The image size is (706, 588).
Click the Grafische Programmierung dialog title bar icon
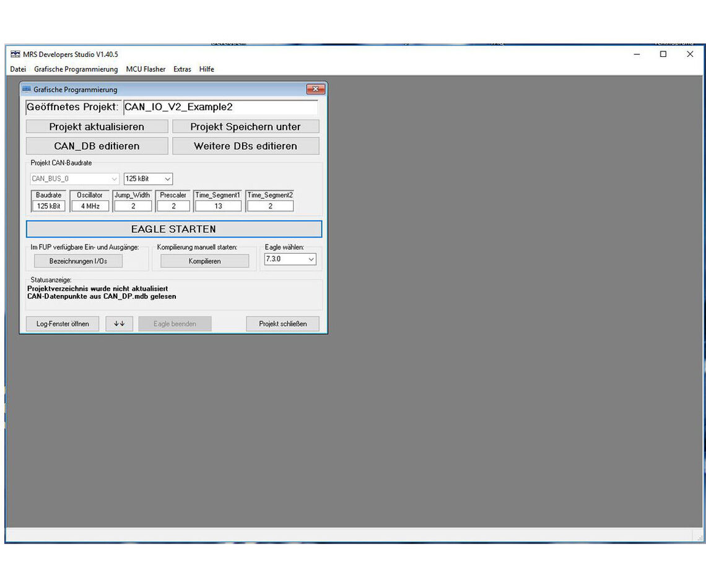coord(27,89)
